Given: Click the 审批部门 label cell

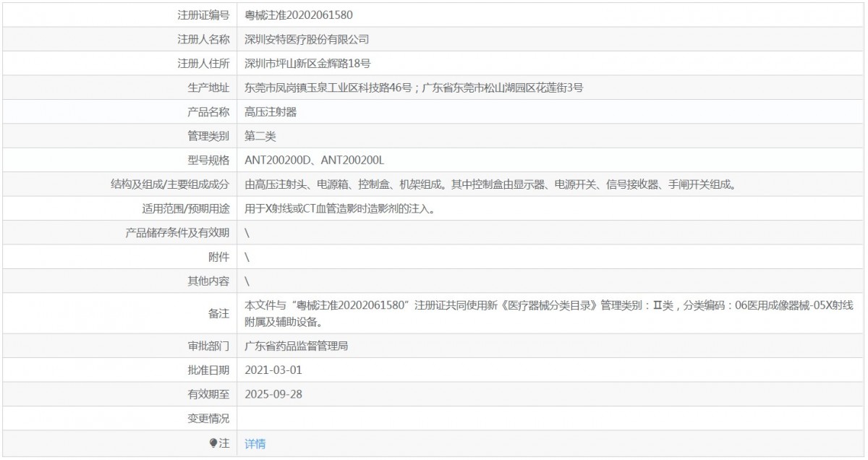Looking at the screenshot, I should [119, 346].
